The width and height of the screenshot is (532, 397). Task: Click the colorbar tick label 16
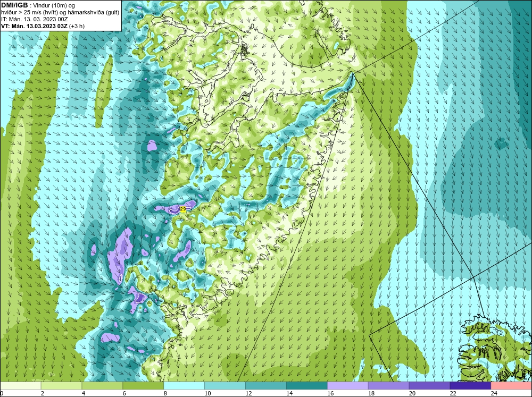[330, 393]
